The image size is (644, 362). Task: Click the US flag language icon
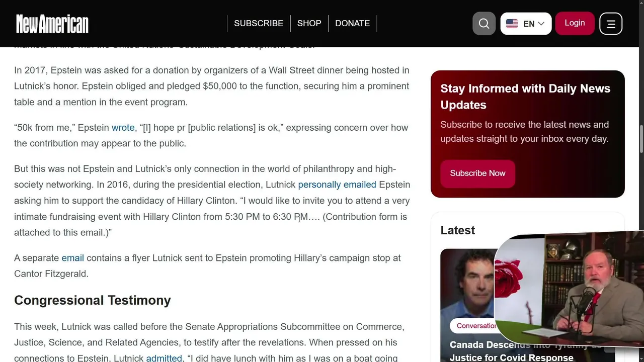coord(512,24)
